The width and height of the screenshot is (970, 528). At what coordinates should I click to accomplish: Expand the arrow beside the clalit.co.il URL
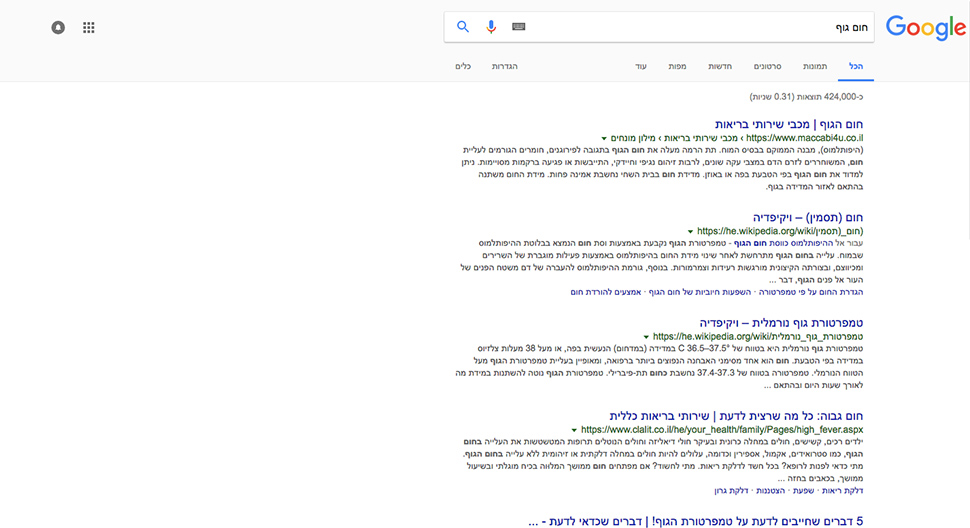click(x=574, y=430)
